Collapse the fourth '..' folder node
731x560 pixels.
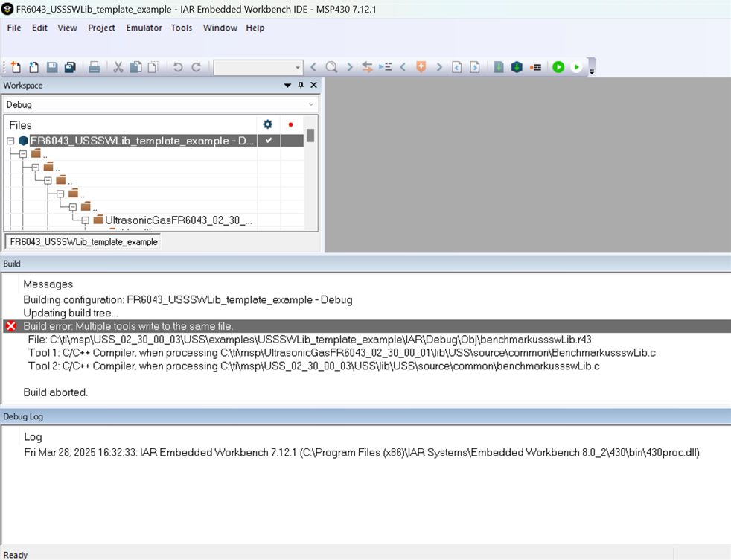60,194
